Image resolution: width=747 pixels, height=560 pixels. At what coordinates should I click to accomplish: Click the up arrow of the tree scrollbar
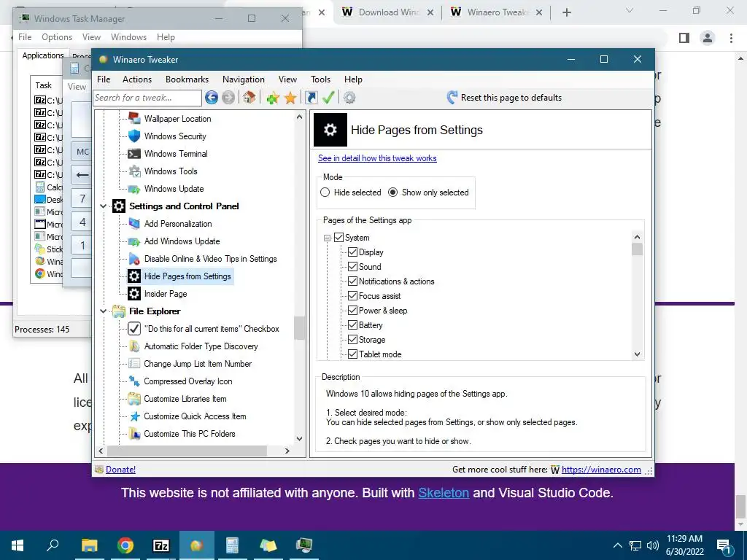pos(299,117)
